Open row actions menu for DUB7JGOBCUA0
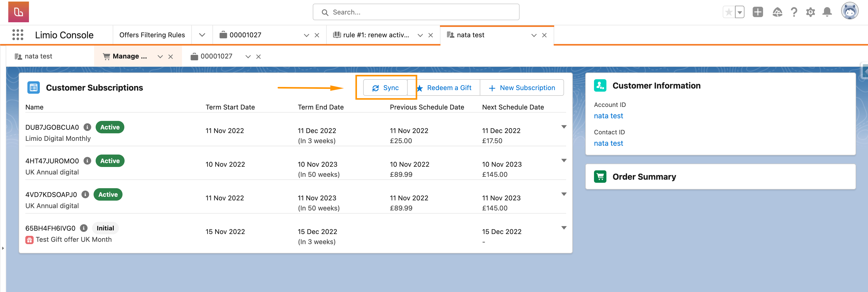Screen dimensions: 868x292 pyautogui.click(x=564, y=127)
